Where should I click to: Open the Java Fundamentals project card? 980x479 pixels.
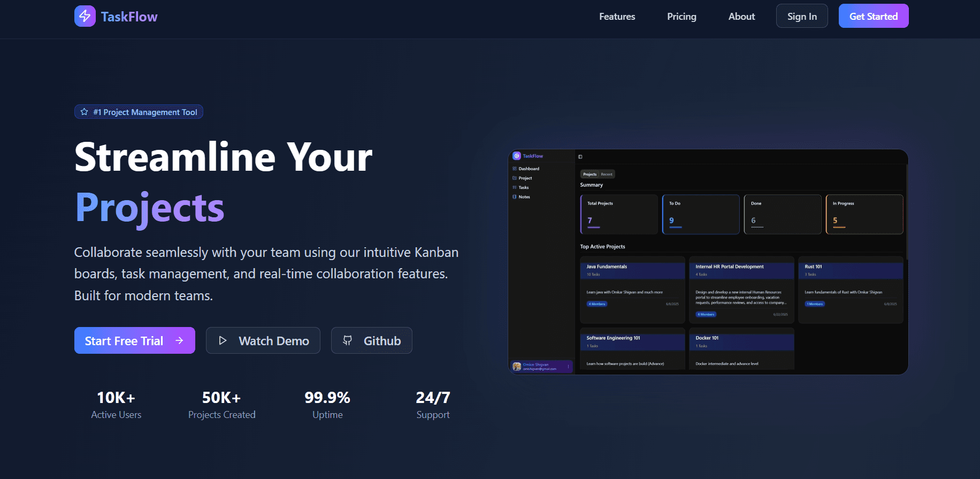(x=632, y=290)
